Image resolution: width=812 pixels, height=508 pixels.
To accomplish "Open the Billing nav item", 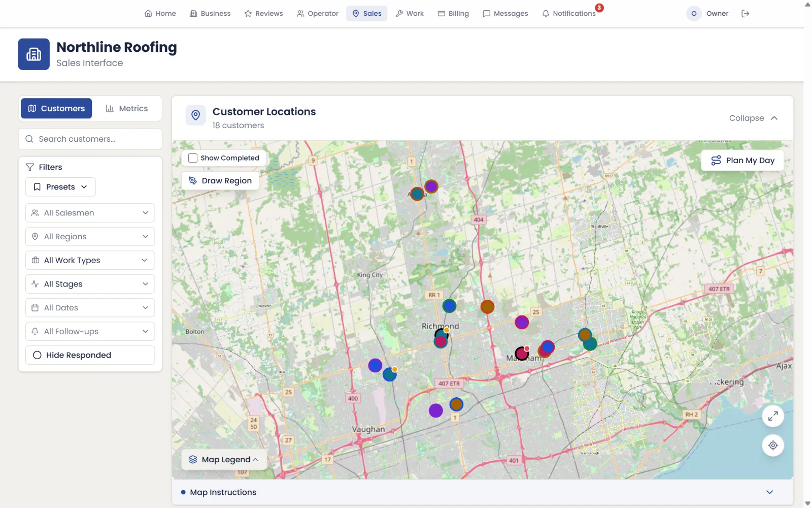I will click(x=453, y=14).
